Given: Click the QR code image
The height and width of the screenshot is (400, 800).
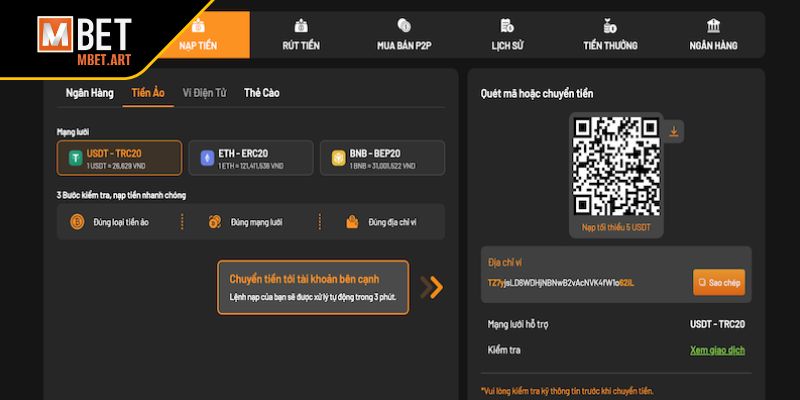Looking at the screenshot, I should coord(615,165).
